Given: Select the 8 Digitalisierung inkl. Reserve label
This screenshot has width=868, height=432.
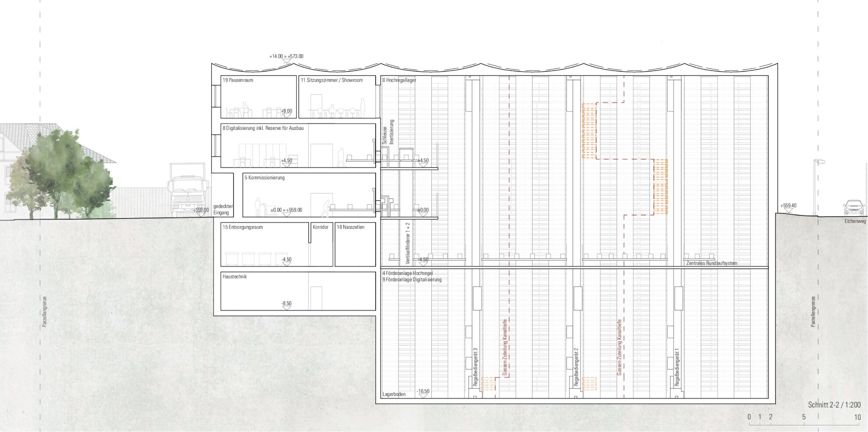Looking at the screenshot, I should point(263,129).
